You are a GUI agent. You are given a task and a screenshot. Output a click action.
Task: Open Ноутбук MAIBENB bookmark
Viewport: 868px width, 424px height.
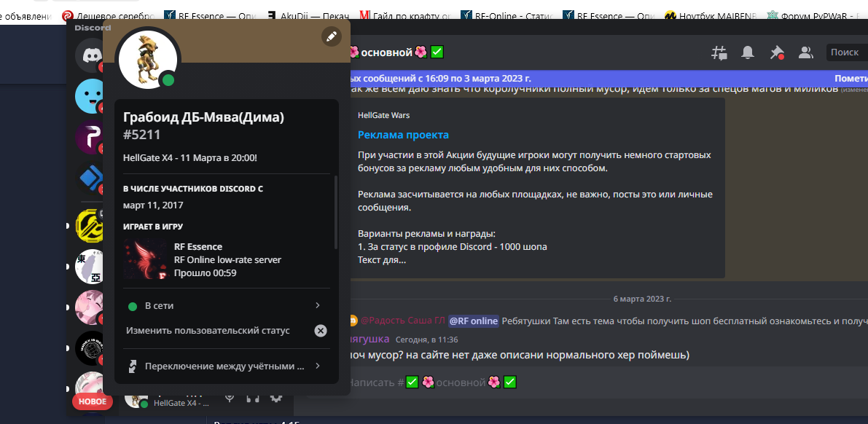pos(711,17)
